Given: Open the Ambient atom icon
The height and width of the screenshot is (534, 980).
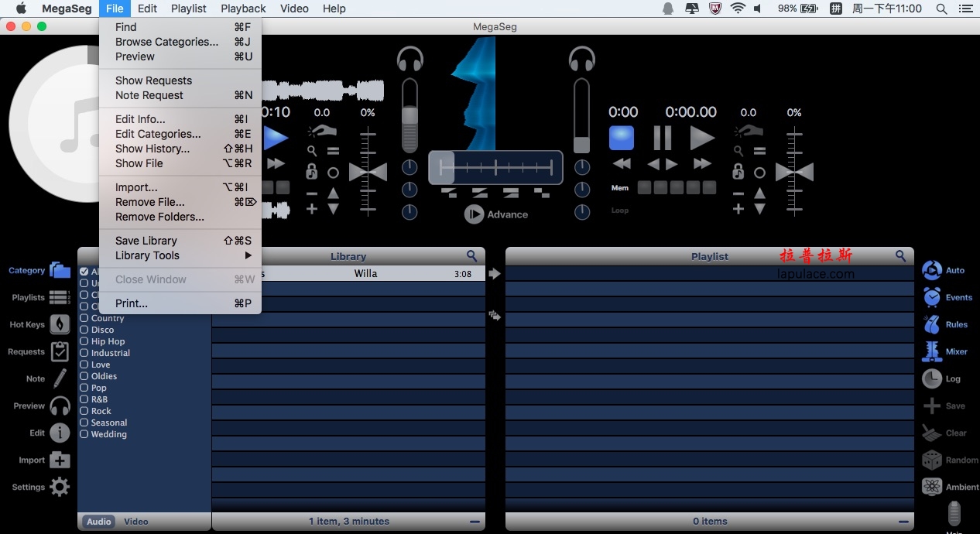Looking at the screenshot, I should tap(932, 487).
